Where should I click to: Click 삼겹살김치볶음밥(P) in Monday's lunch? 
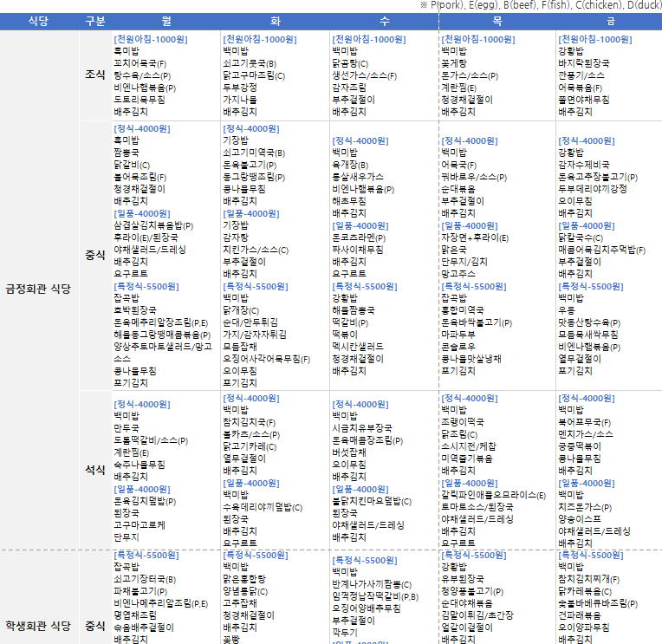153,225
